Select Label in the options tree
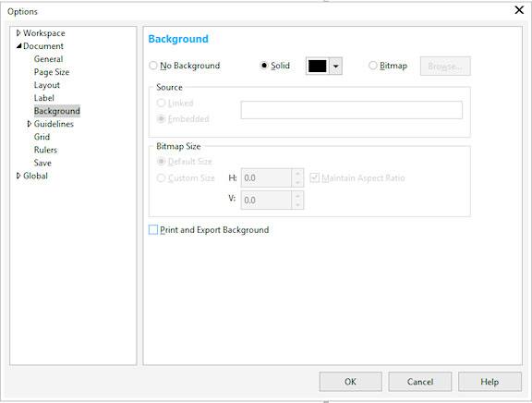The width and height of the screenshot is (532, 403). [44, 98]
